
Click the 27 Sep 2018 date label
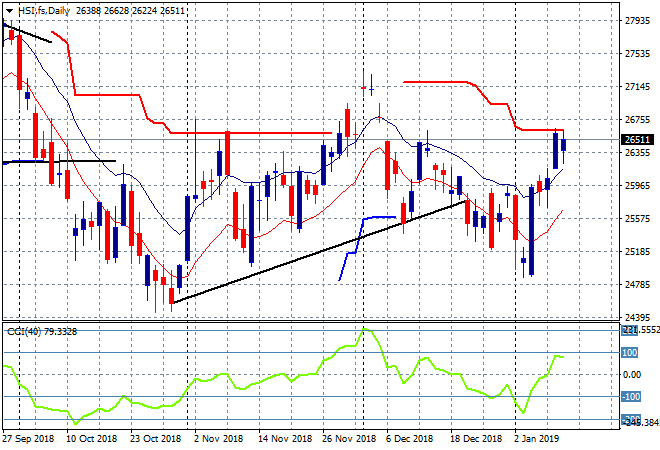(28, 439)
